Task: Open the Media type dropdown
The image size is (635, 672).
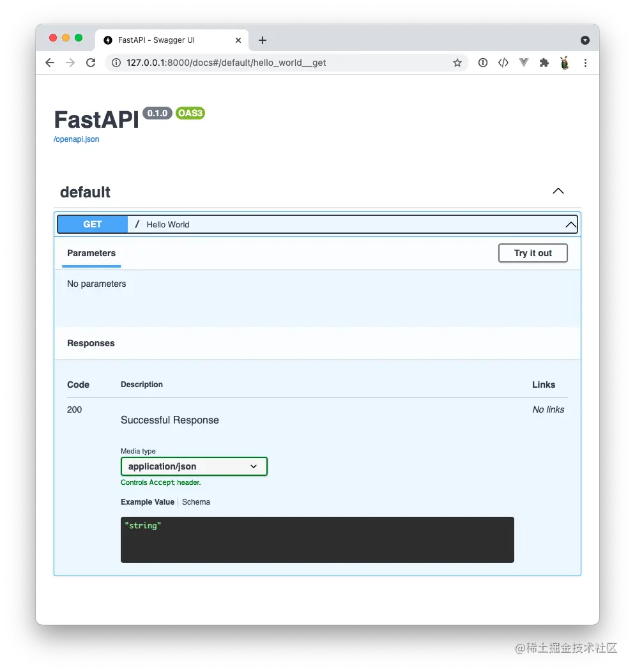Action: click(x=194, y=466)
